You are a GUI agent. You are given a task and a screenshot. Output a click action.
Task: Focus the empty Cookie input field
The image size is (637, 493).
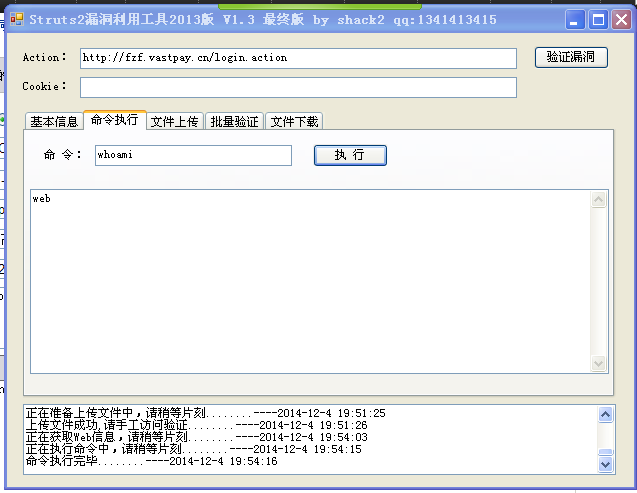298,87
